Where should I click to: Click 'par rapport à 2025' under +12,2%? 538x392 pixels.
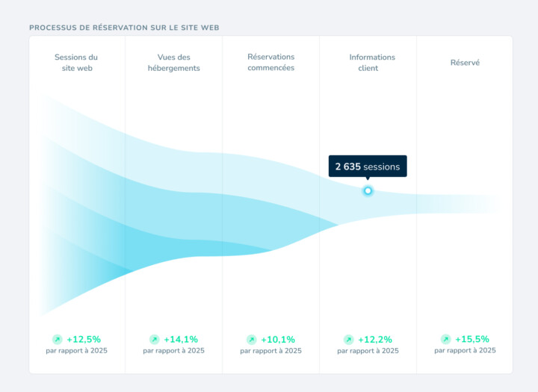coord(368,351)
